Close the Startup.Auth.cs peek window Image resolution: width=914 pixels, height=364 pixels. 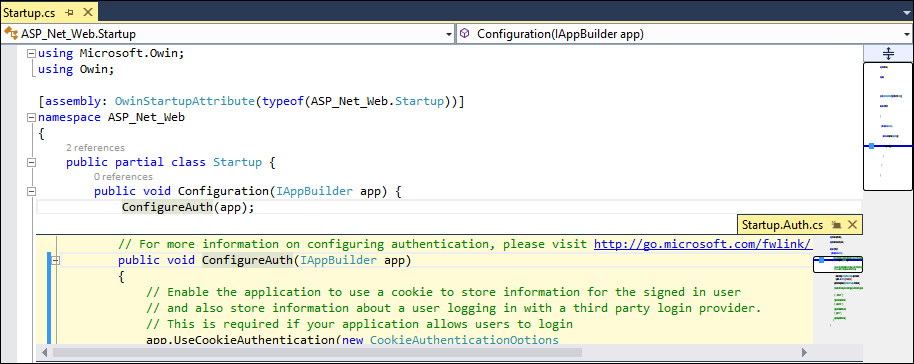click(x=852, y=225)
